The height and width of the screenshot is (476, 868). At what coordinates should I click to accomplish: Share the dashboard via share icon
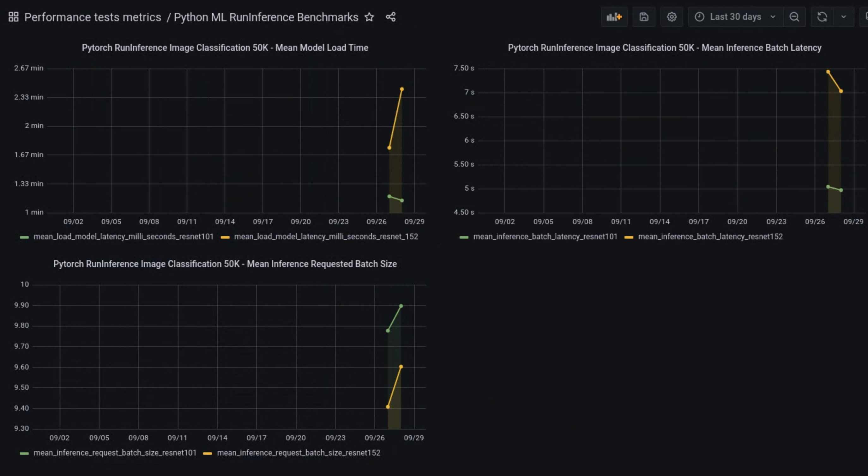(x=390, y=17)
